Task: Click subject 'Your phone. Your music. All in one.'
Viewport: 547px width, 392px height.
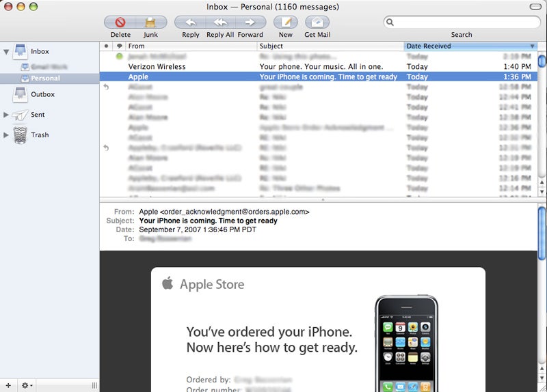Action: 321,66
